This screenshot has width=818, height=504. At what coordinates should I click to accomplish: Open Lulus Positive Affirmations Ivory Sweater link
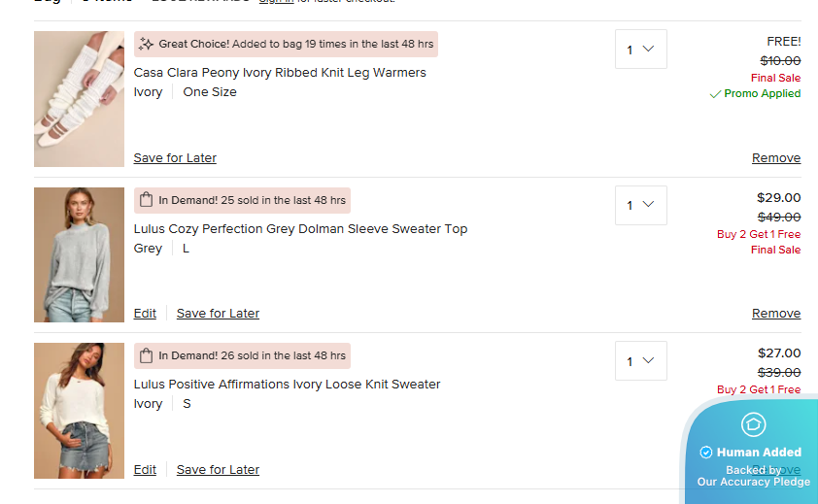point(287,385)
